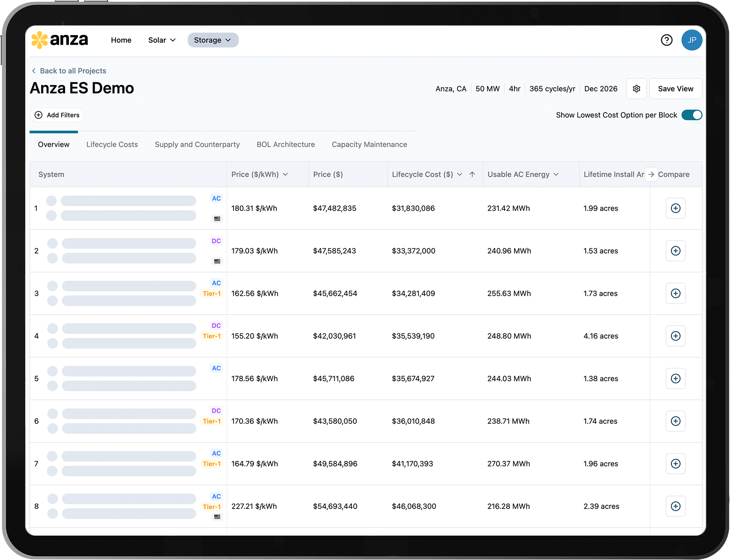The image size is (737, 560).
Task: Open Usable AC Energy column dropdown
Action: coord(556,174)
